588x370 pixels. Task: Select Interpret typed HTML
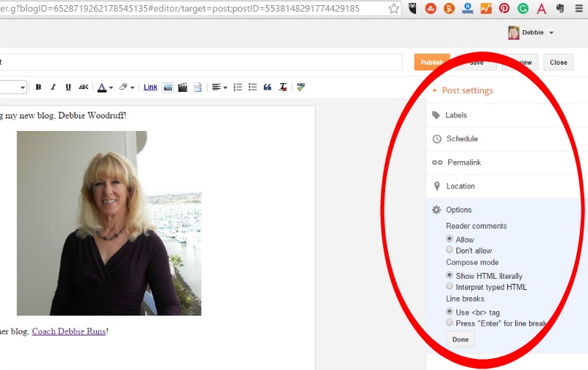449,286
